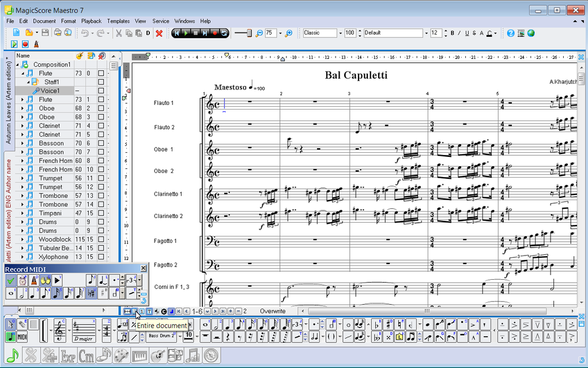Select the eraser tool in the bottom palette
This screenshot has width=588, height=368.
(x=22, y=325)
